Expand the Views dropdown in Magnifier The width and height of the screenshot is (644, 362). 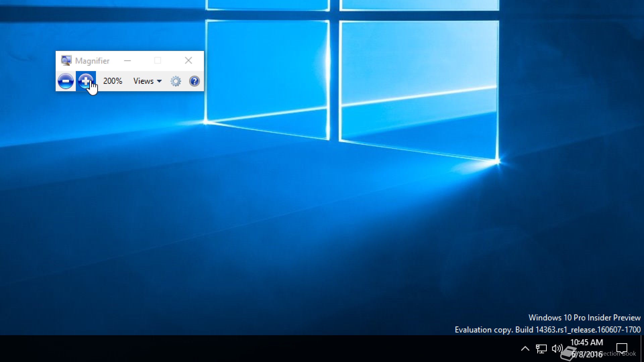coord(148,81)
